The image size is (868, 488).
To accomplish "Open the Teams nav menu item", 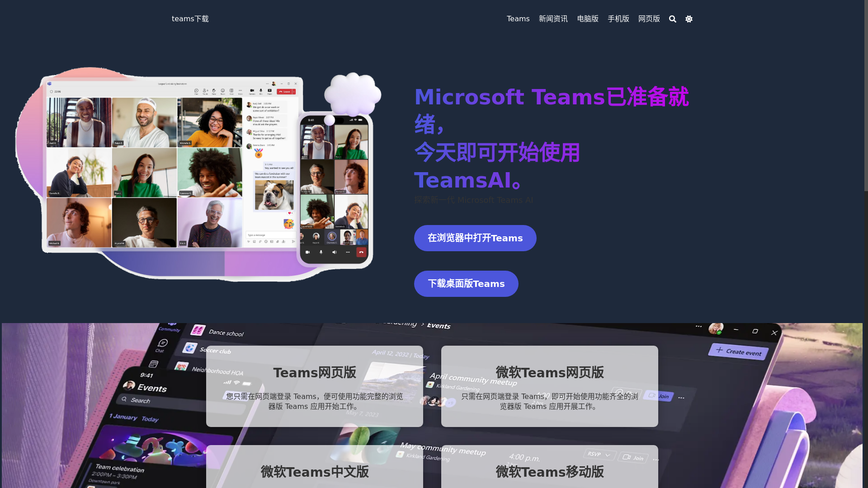I will [x=518, y=19].
